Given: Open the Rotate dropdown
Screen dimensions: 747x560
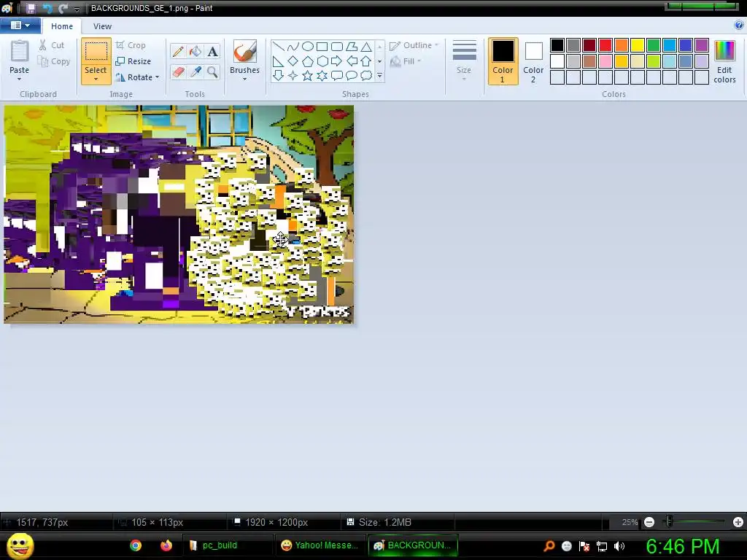Looking at the screenshot, I should point(138,77).
